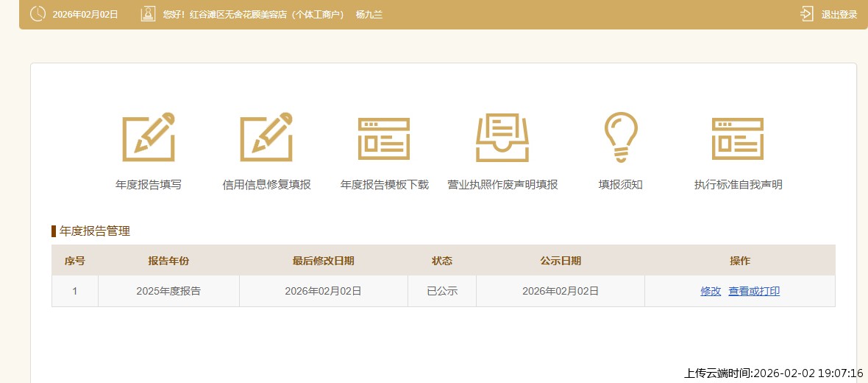Click the user badge icon in header
This screenshot has height=383, width=868.
(148, 15)
